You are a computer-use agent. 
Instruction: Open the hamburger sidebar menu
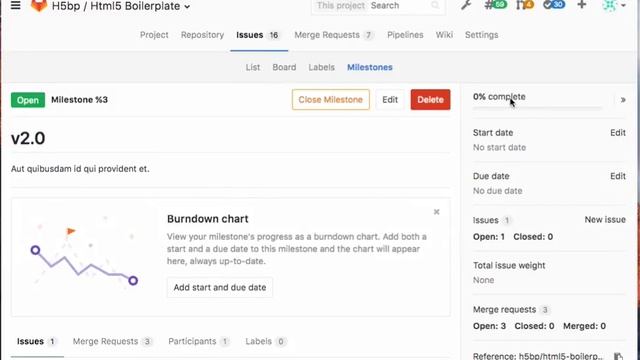point(16,5)
